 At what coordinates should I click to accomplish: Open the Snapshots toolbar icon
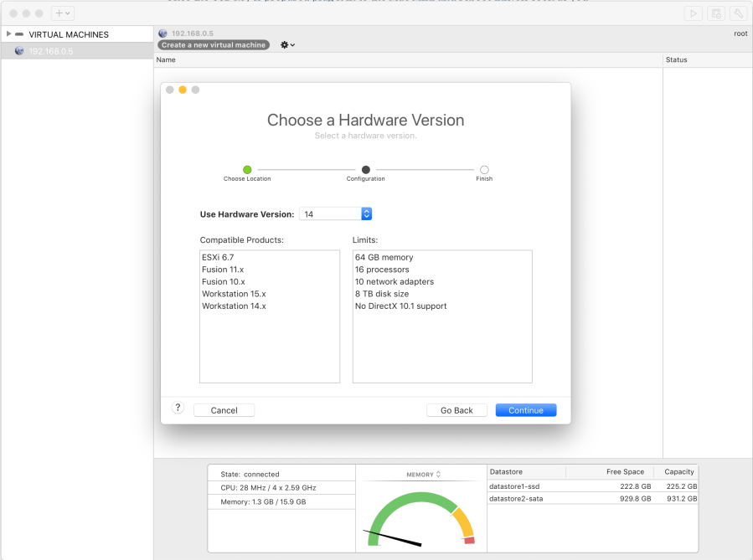[715, 13]
